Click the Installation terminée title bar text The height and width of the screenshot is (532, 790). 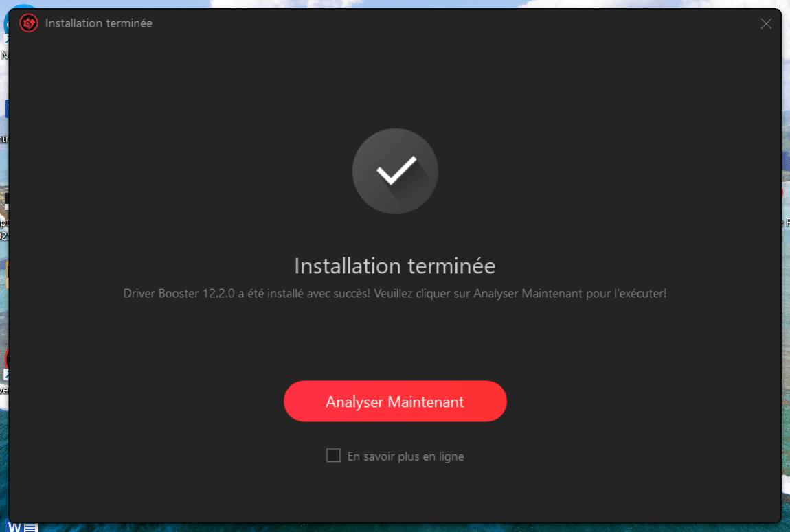(99, 23)
